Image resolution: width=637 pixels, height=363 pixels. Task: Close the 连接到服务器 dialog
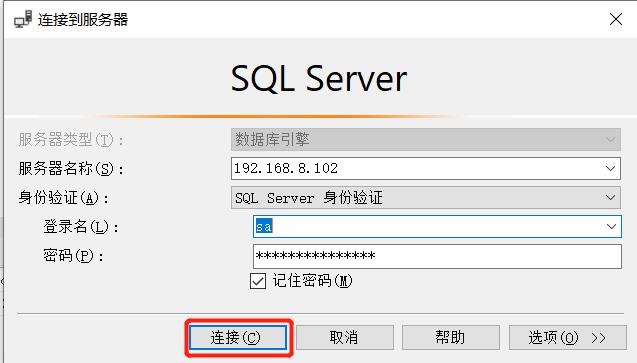616,19
